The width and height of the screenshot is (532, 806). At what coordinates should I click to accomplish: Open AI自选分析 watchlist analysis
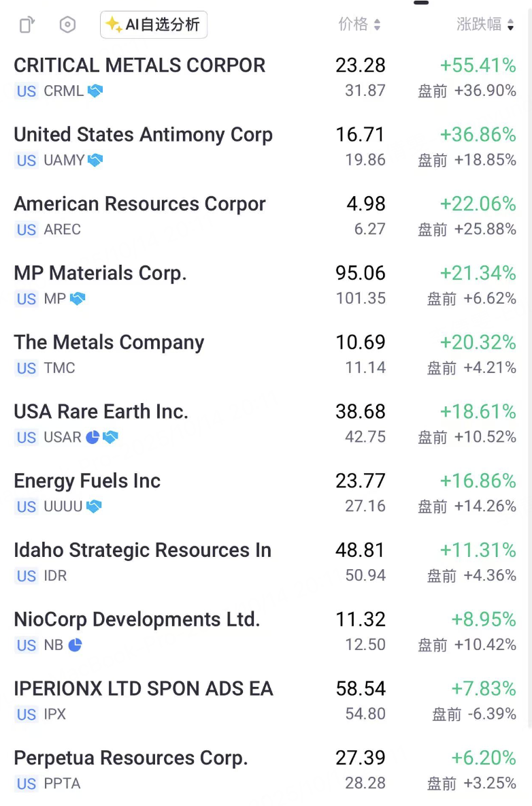tap(153, 25)
